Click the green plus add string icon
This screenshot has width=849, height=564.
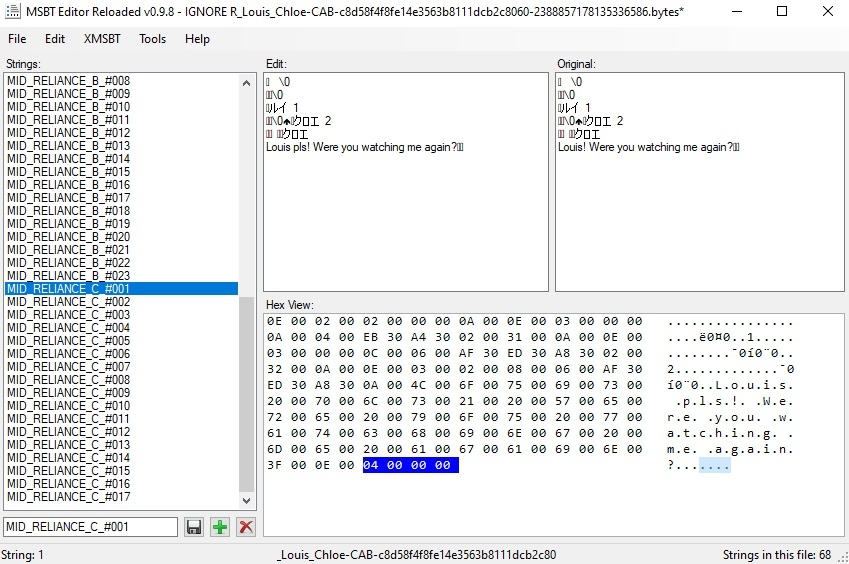coord(220,527)
